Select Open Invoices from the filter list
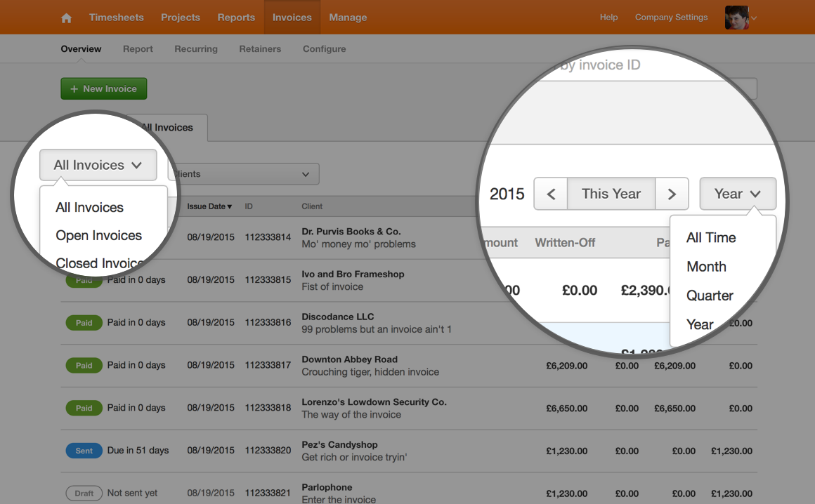The image size is (815, 504). point(99,236)
